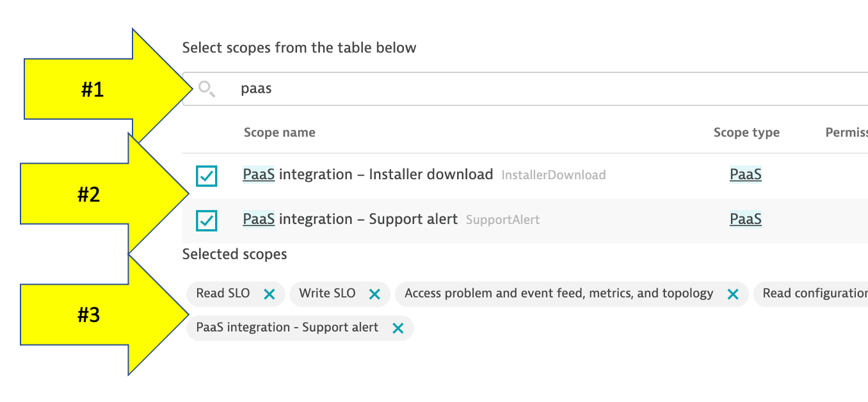Screen dimensions: 868x402
Task: Uncheck PaaS integration Installer download checkbox
Action: tap(207, 175)
